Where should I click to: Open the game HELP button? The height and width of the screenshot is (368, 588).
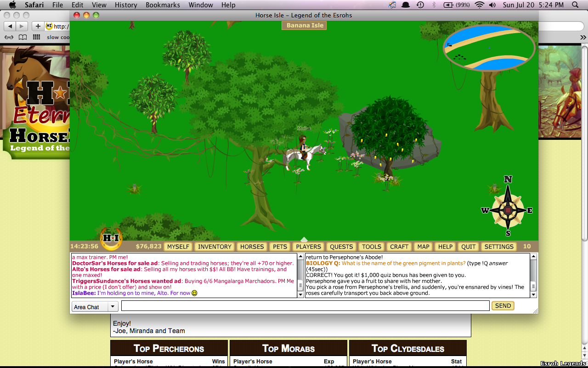[445, 247]
